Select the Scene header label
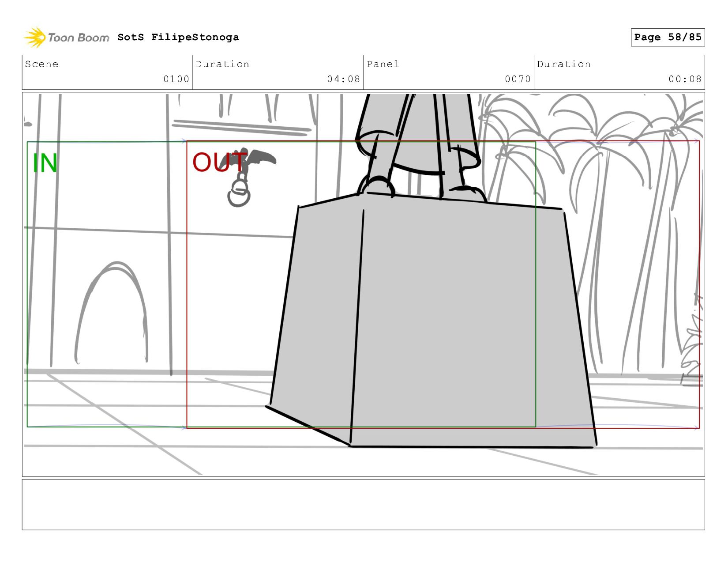The image size is (728, 563). pos(41,64)
